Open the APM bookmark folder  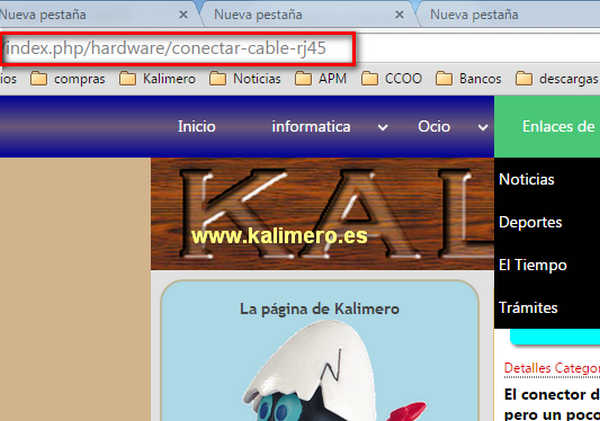(321, 79)
